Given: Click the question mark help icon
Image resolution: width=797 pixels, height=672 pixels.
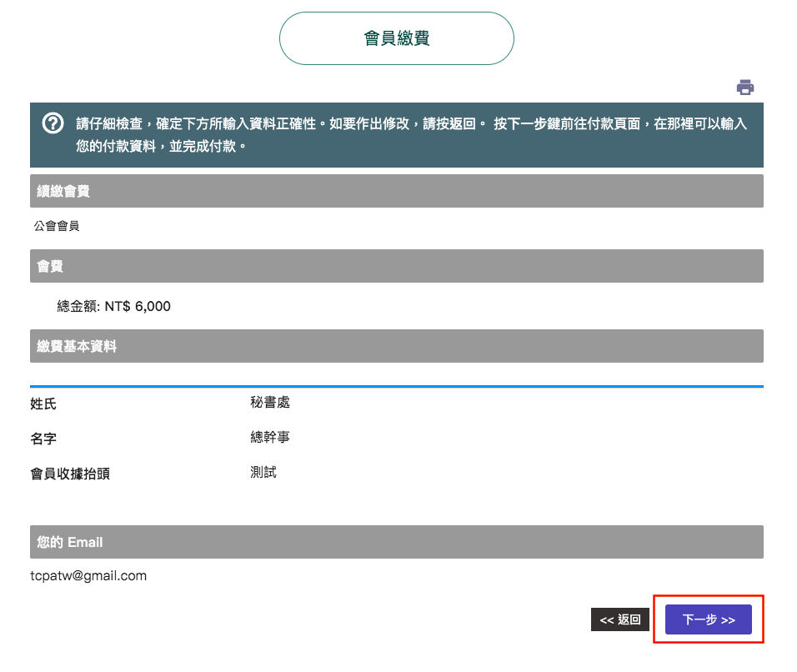Looking at the screenshot, I should [53, 123].
